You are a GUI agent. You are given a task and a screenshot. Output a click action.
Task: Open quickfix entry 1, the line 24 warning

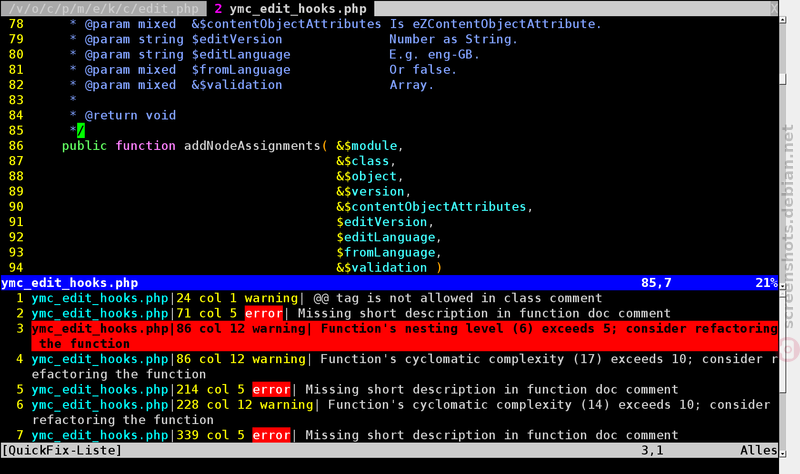tap(316, 298)
